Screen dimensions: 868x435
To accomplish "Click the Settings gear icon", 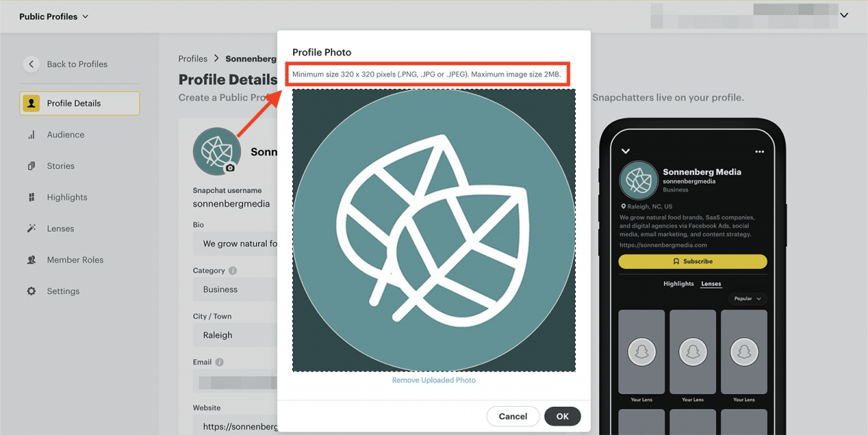I will pos(31,291).
